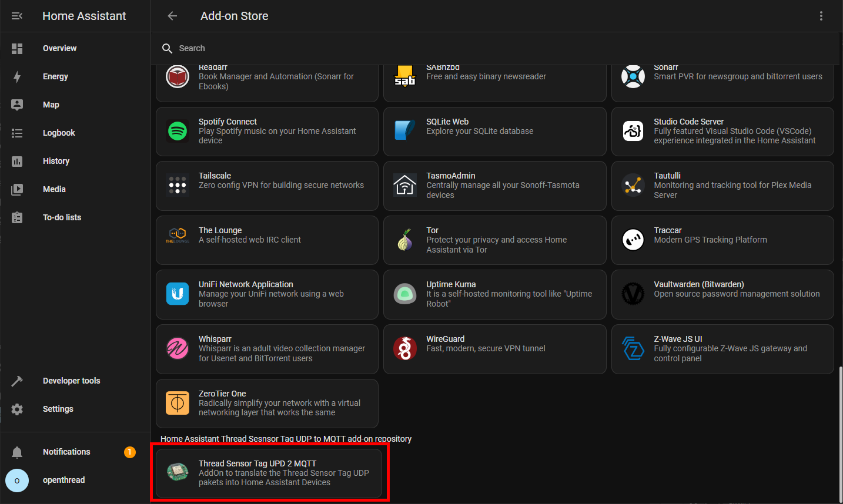Open the overflow menu with the three-dot icon
Viewport: 843px width, 504px height.
click(x=821, y=16)
